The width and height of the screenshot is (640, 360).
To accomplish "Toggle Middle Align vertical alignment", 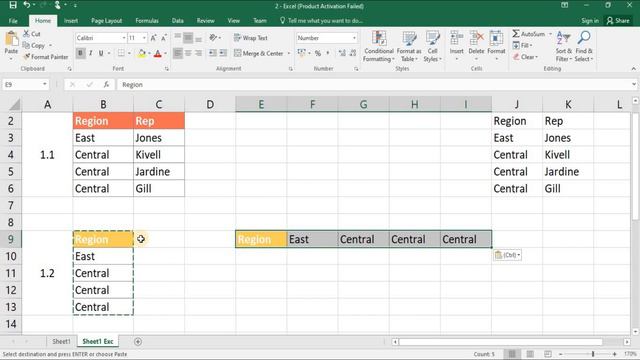I will point(188,38).
